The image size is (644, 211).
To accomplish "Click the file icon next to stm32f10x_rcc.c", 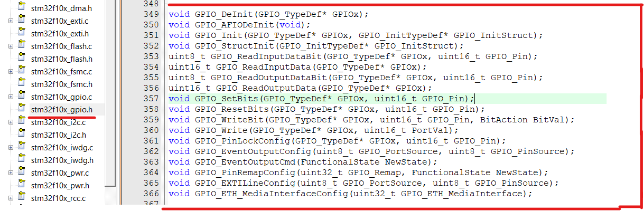I will (x=22, y=197).
